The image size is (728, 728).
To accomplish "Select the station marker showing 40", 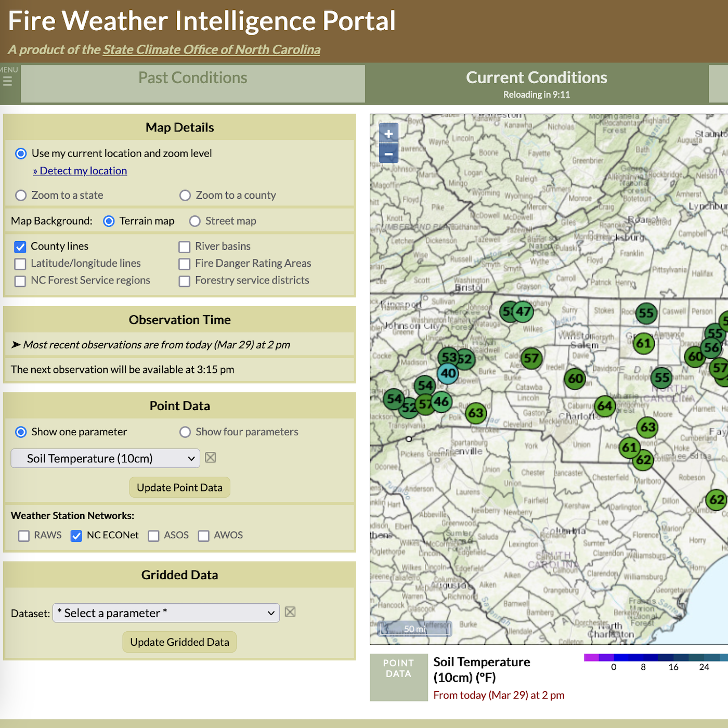I will [447, 373].
